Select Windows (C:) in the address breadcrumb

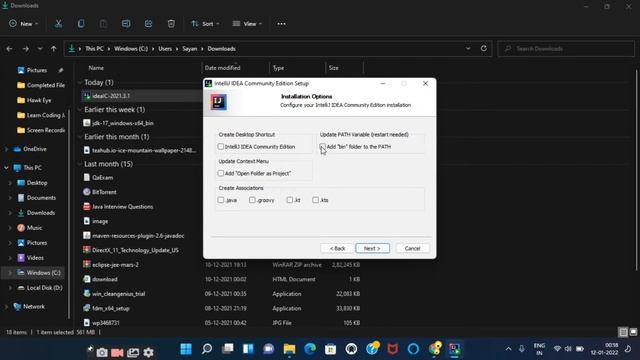(131, 49)
